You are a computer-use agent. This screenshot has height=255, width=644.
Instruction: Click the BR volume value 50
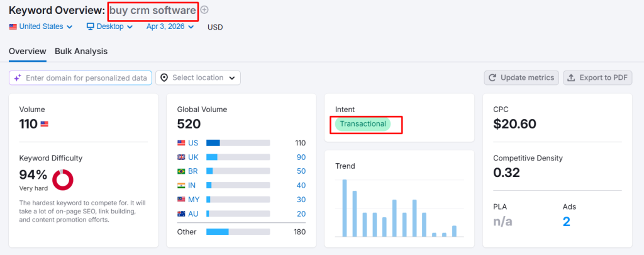pos(301,171)
